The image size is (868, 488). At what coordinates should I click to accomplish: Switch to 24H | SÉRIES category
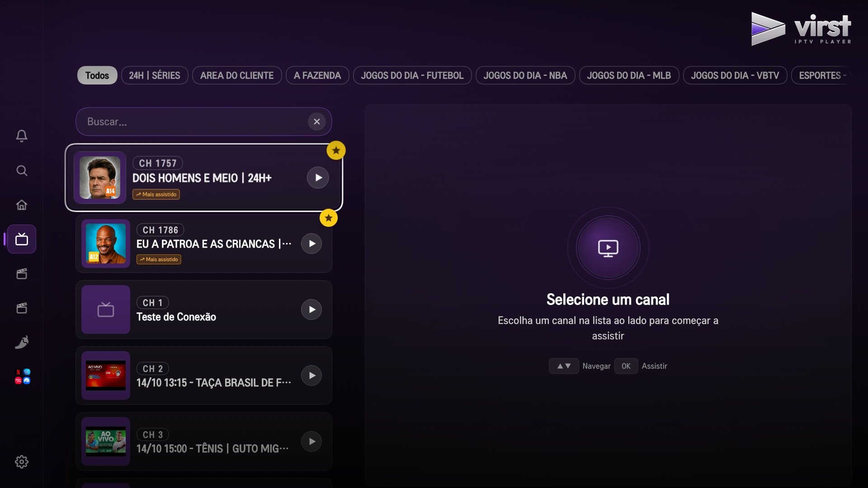[155, 75]
